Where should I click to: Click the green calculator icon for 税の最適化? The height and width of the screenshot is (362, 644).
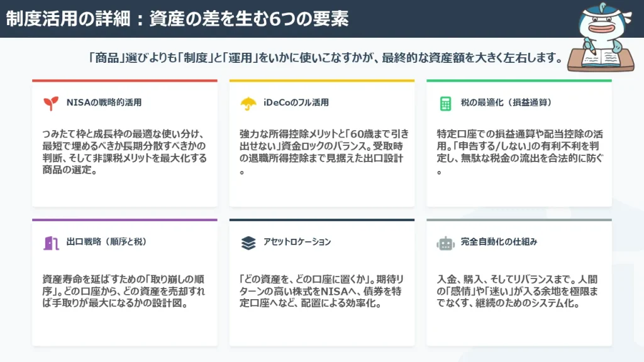tap(445, 103)
